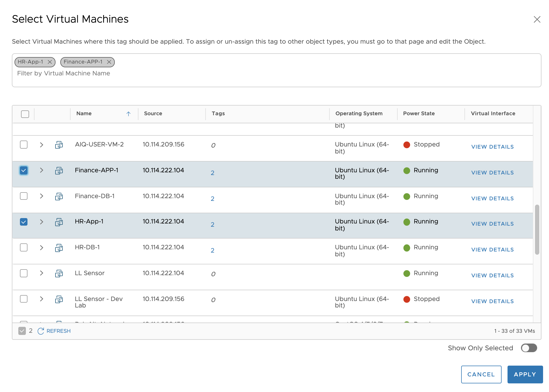Click the Name column sort arrow

(128, 114)
